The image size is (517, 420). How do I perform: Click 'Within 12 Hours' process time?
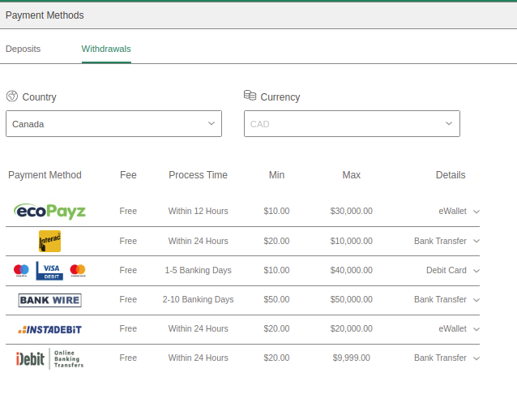click(x=199, y=211)
